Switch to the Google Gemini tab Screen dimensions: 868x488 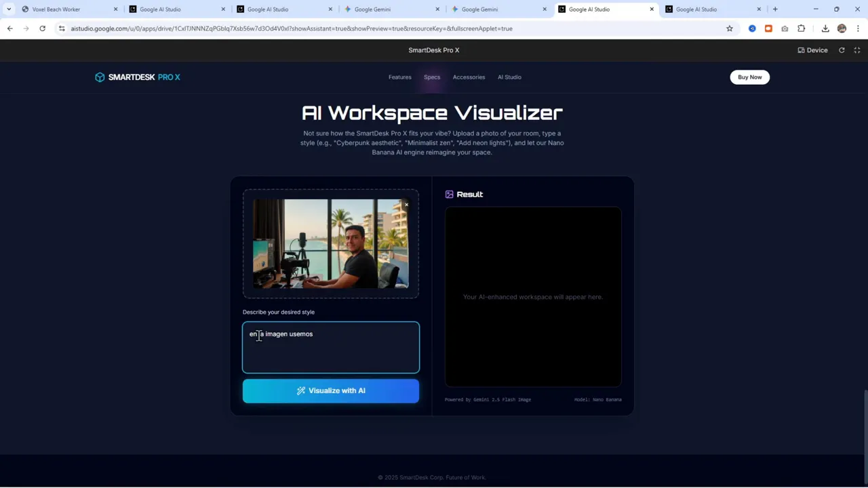[372, 9]
